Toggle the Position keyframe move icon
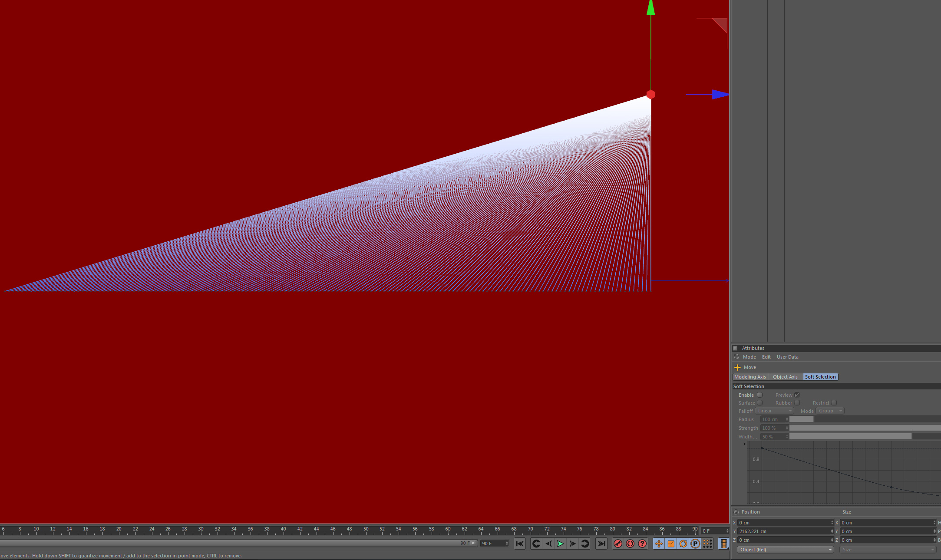941x560 pixels. click(659, 544)
